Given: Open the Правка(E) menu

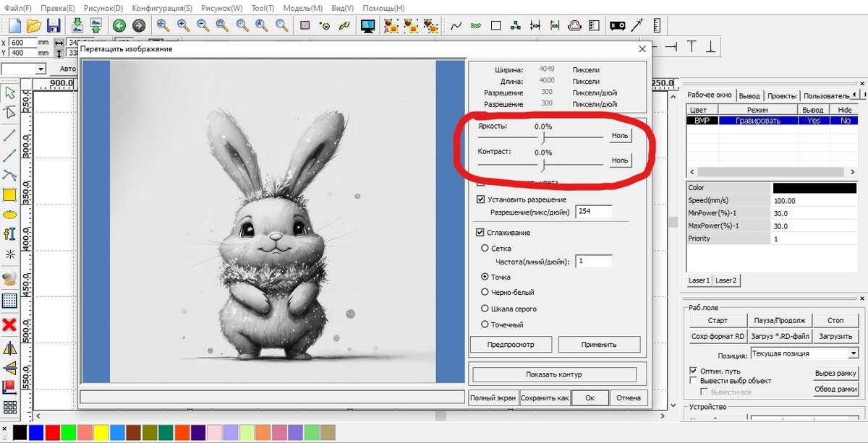Looking at the screenshot, I should 58,8.
